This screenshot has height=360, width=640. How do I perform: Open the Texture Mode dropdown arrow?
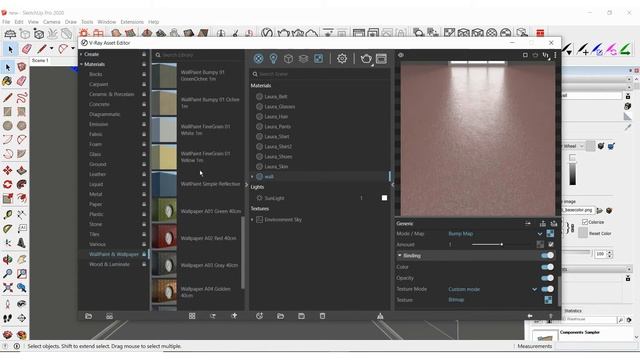tap(534, 289)
